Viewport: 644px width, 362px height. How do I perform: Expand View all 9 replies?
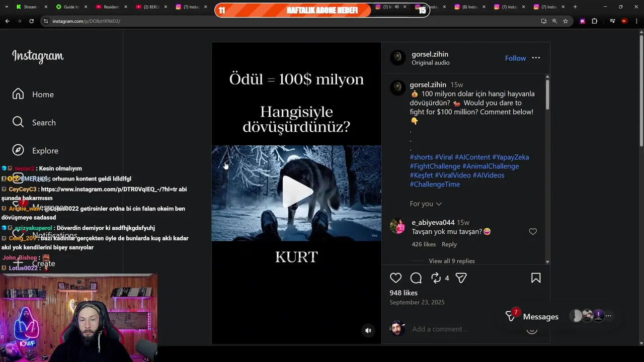(451, 261)
